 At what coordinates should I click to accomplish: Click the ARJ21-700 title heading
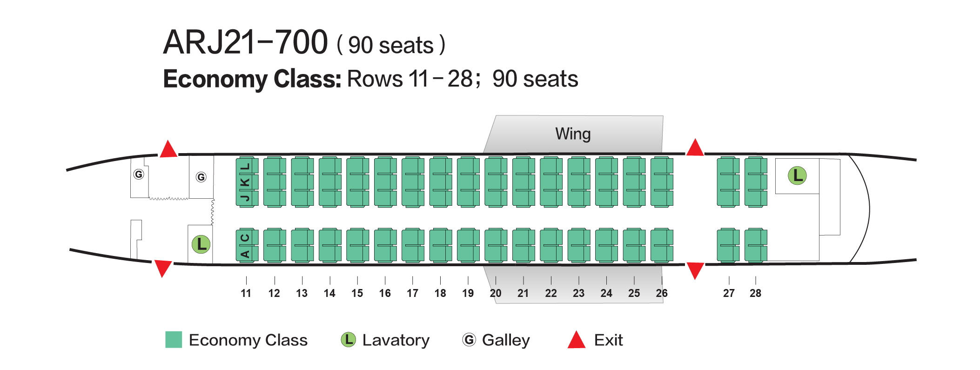click(245, 42)
